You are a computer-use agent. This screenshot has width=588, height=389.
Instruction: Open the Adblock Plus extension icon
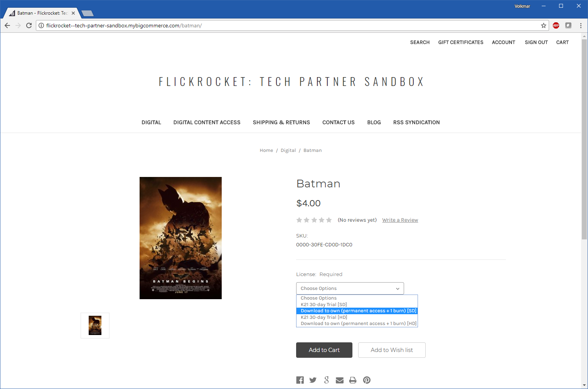[556, 25]
